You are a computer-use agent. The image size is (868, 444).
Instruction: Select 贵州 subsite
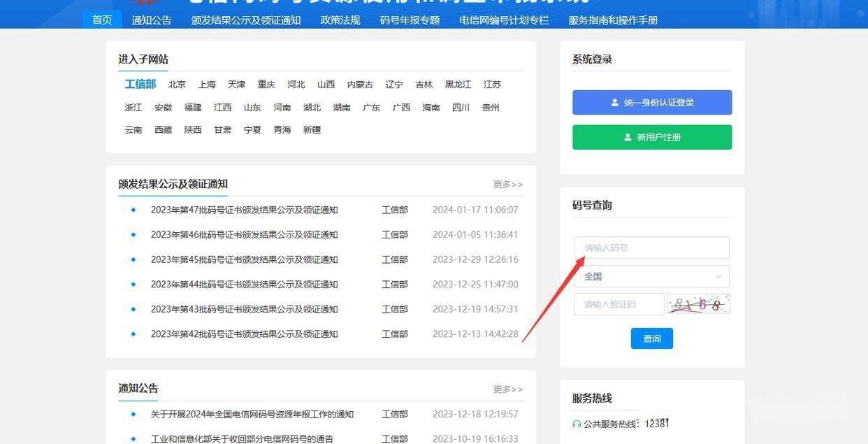pyautogui.click(x=491, y=108)
